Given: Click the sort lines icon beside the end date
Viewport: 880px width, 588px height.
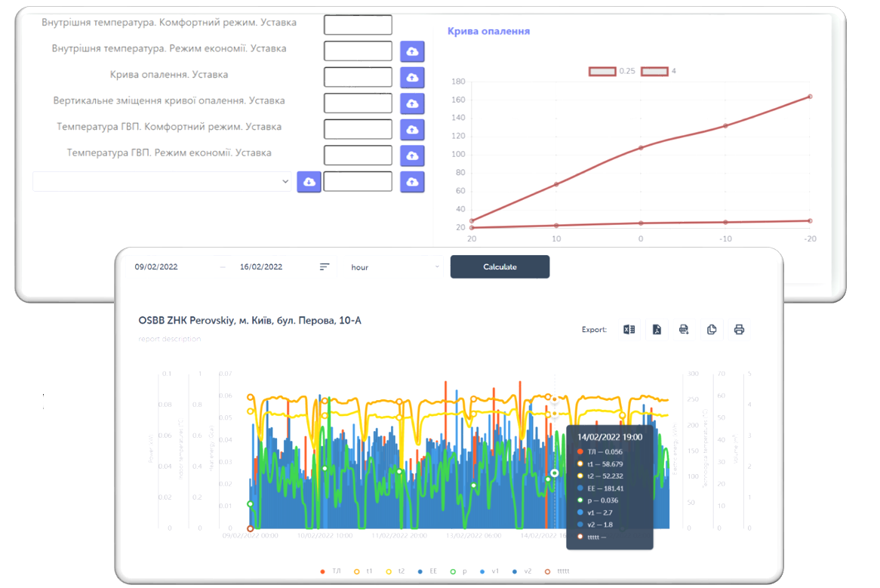Looking at the screenshot, I should point(325,267).
